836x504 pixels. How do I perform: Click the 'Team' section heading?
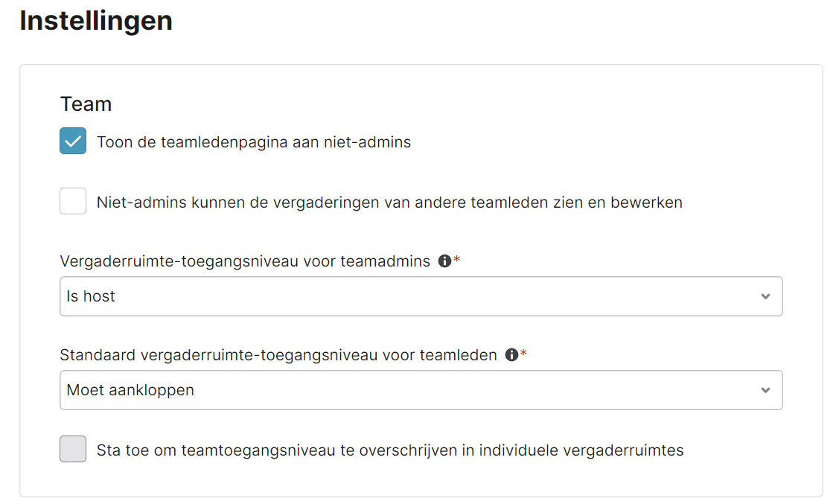pos(86,104)
